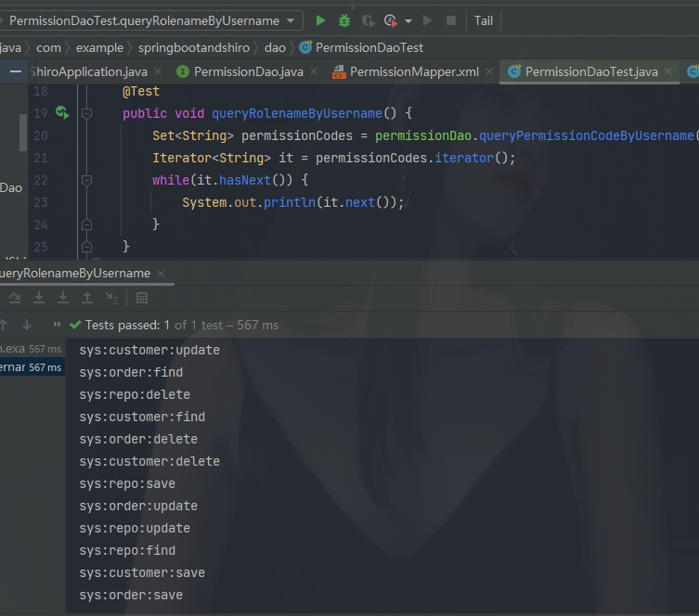
Task: Click the Profiler run icon
Action: tap(390, 20)
